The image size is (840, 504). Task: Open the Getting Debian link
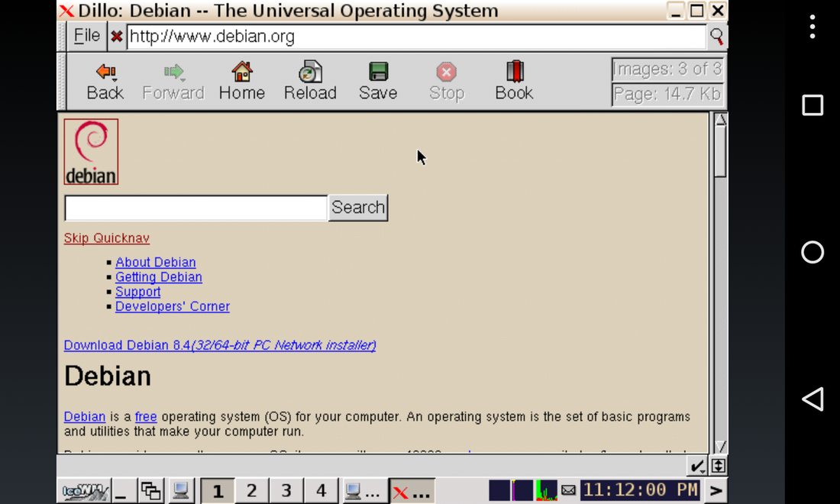click(x=159, y=277)
